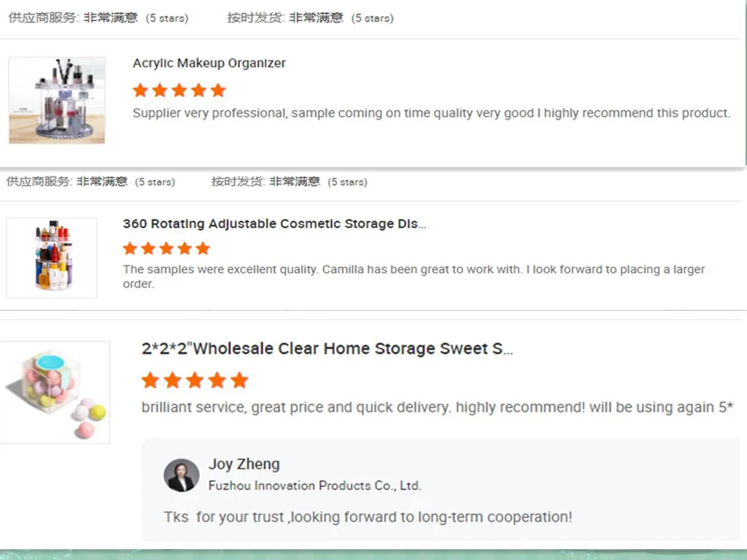
Task: Click the star rating under 360 Rotating title
Action: 166,249
